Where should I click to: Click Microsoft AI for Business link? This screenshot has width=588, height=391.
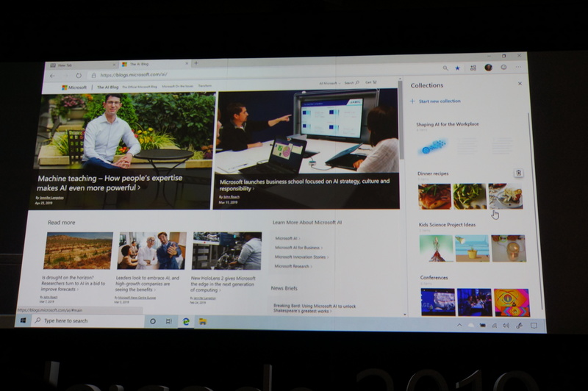click(298, 248)
